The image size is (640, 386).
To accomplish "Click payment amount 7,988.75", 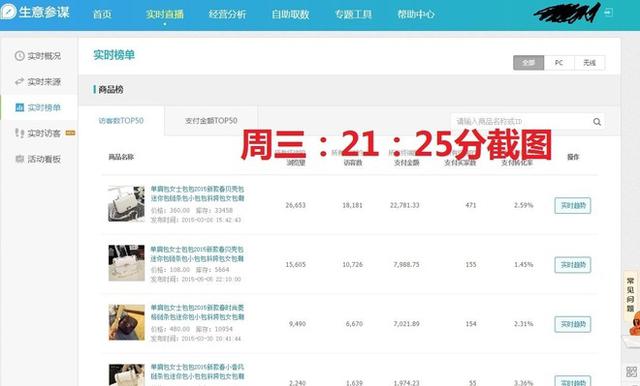I will pos(407,265).
